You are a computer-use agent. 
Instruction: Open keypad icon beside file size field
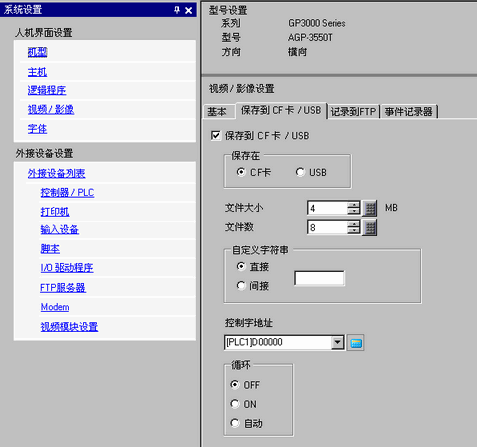point(370,209)
